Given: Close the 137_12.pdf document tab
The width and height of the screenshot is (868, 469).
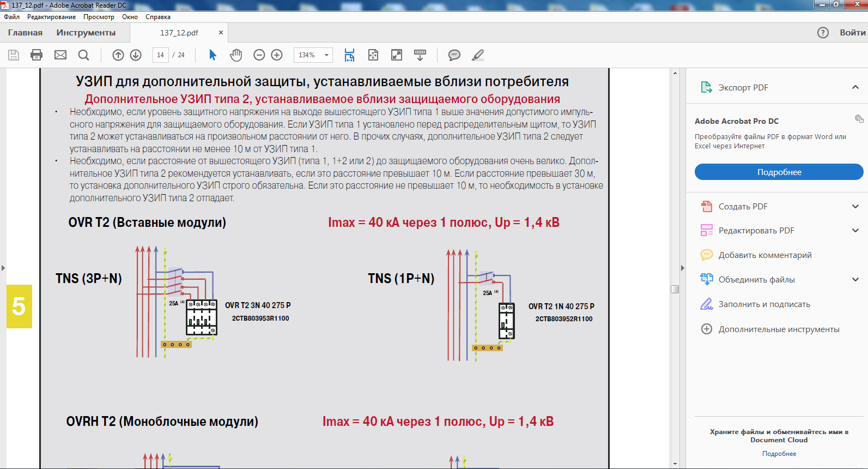Looking at the screenshot, I should (221, 33).
